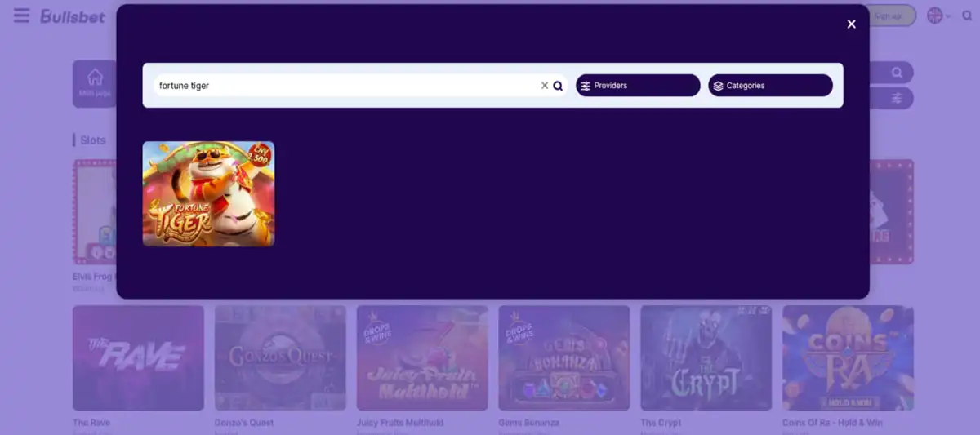Click the Sign up button

pos(892,16)
